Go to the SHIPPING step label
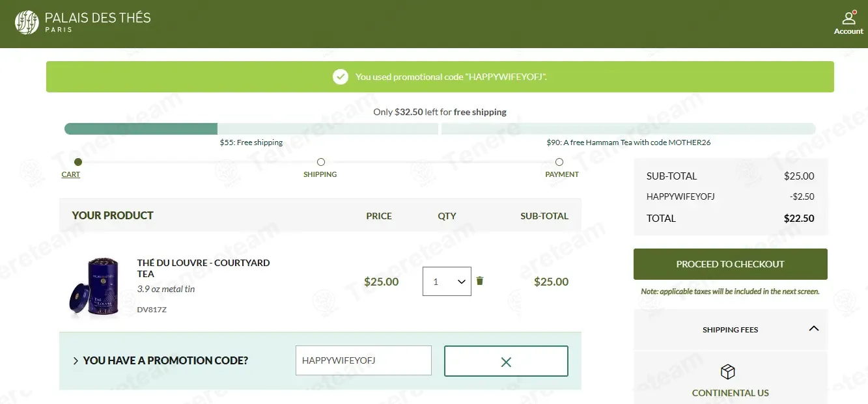Screen dimensions: 868x404 [x=320, y=174]
